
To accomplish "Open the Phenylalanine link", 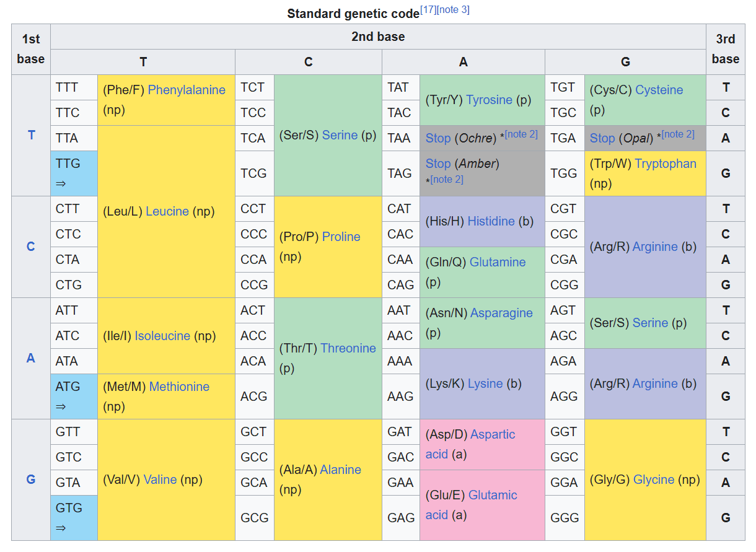I will [187, 90].
